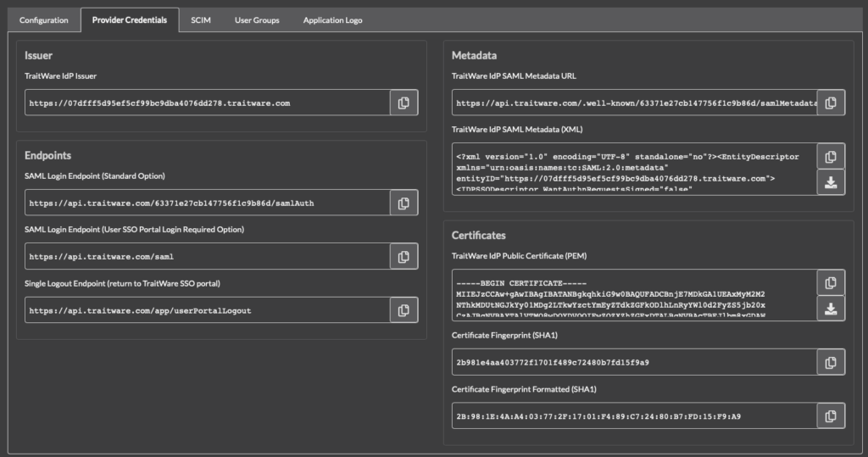
Task: Copy the Public Certificate PEM
Action: tap(831, 283)
